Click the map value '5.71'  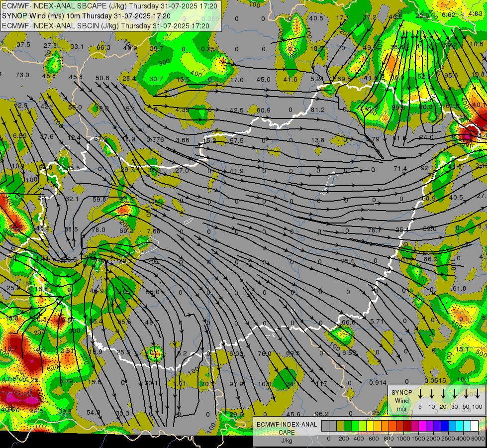tap(377, 321)
